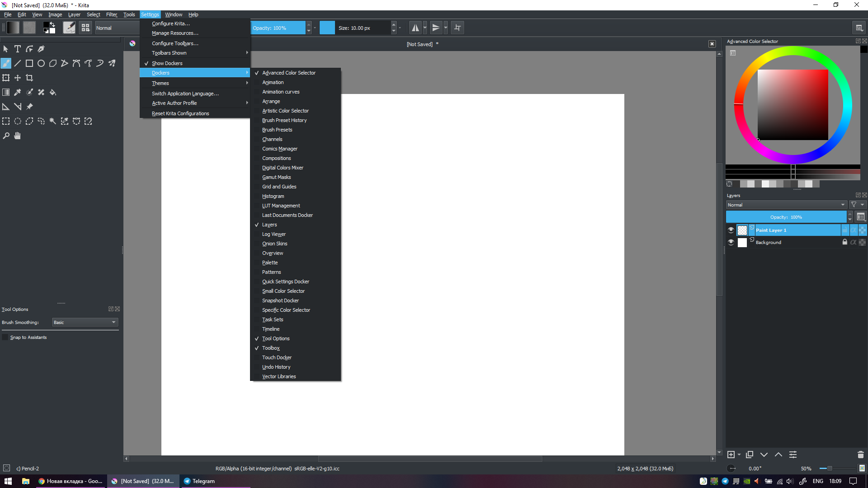868x488 pixels.
Task: Open layer filter dropdown in Layers panel
Action: click(857, 205)
